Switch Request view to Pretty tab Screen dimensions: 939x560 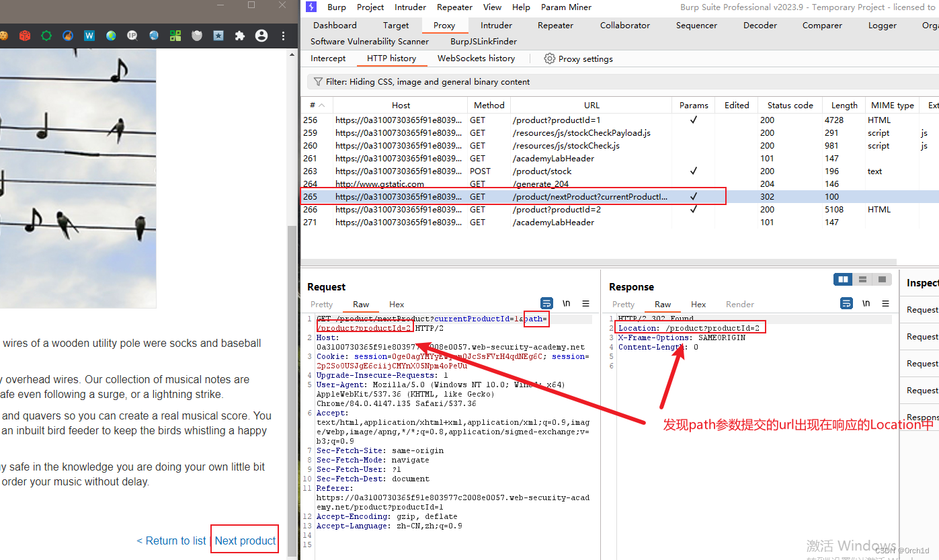pyautogui.click(x=321, y=305)
